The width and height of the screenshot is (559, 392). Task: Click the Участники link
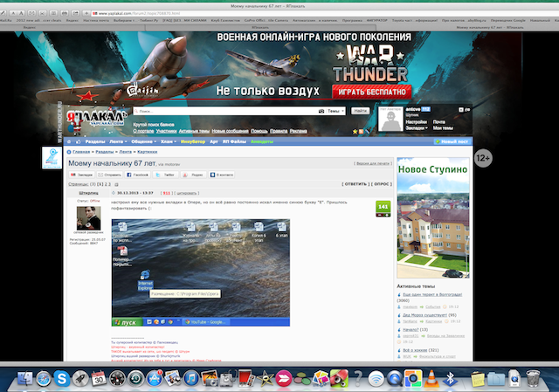[166, 131]
